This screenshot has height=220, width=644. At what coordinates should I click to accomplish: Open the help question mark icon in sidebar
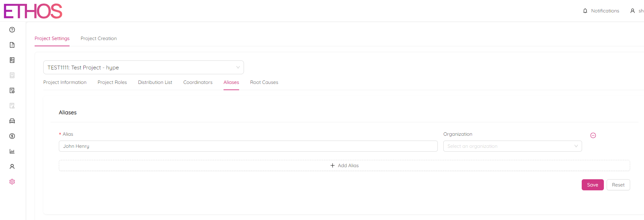point(12,30)
